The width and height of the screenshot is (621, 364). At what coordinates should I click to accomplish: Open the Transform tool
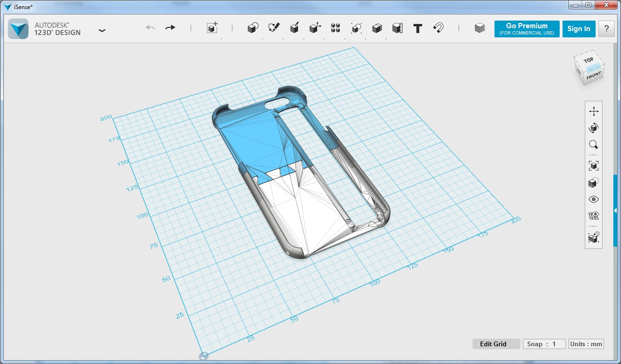tap(212, 28)
